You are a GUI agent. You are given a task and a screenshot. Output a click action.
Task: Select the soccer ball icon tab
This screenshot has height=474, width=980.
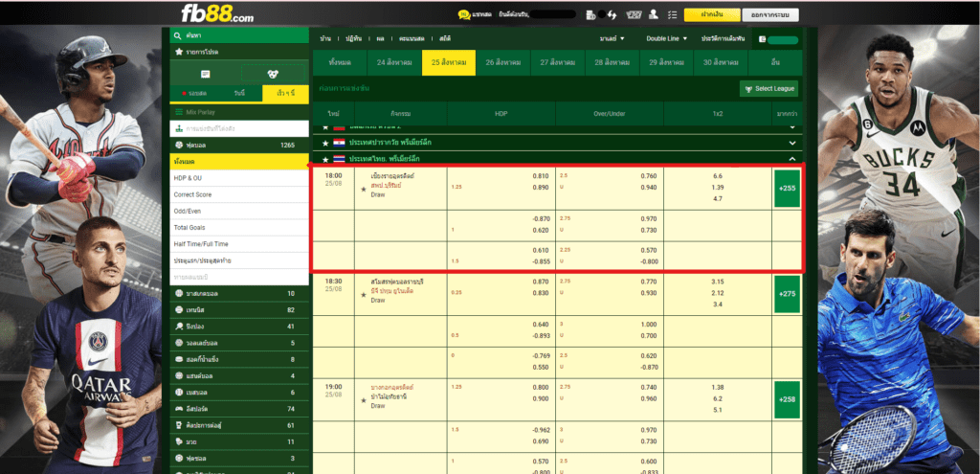tap(273, 74)
